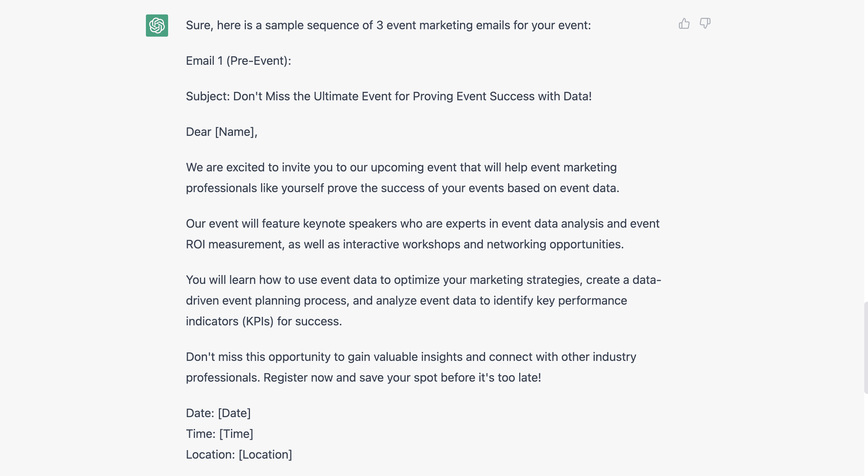Click the "You will learn how to use" line

pyautogui.click(x=423, y=280)
